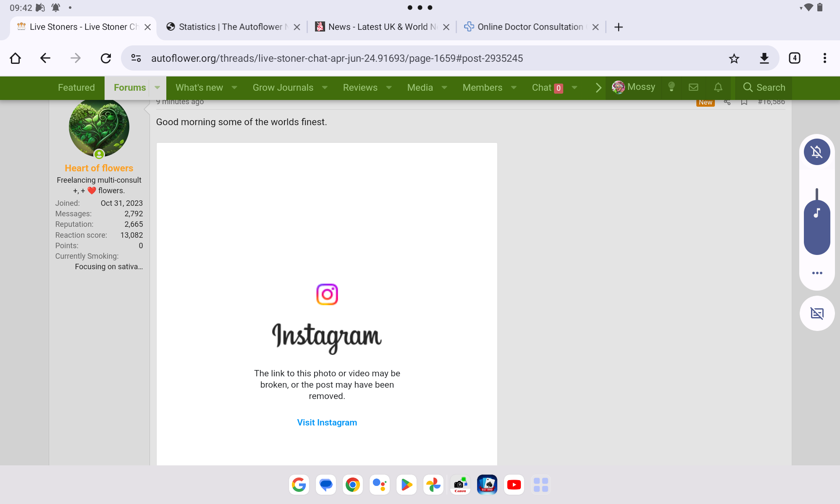Open the alerts bell icon
The height and width of the screenshot is (504, 840).
coord(718,87)
